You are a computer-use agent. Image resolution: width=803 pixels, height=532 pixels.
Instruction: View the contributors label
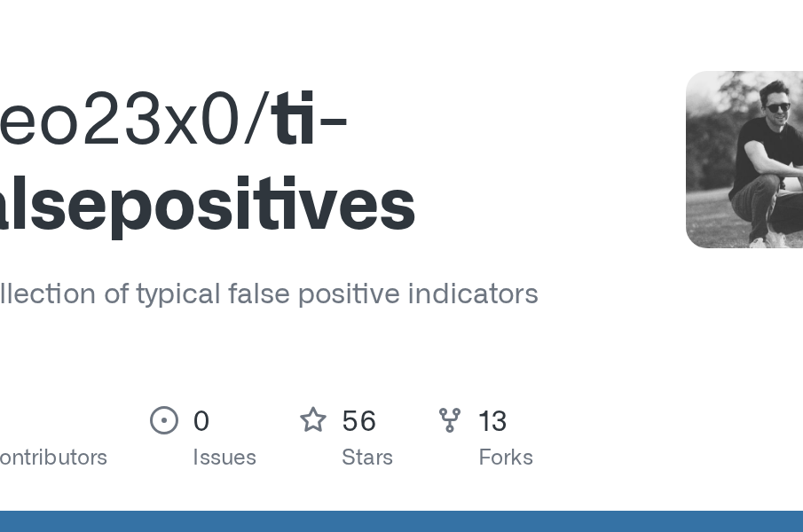pyautogui.click(x=53, y=458)
